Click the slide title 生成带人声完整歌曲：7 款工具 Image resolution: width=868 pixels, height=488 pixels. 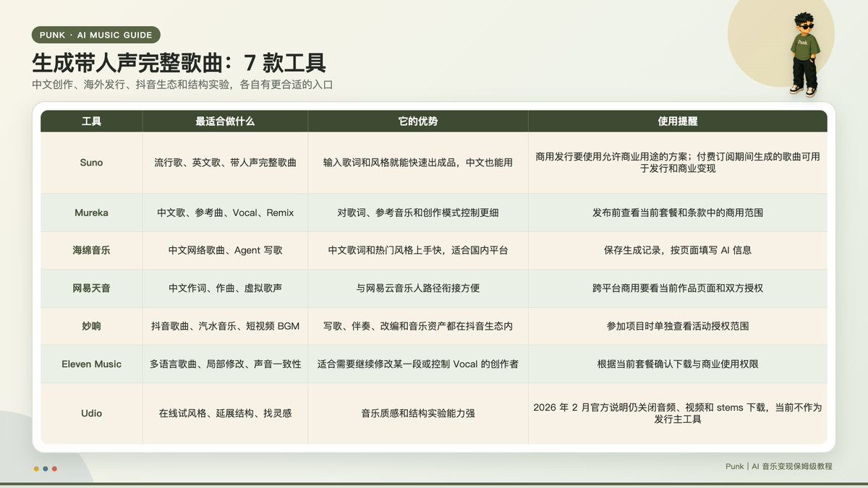(179, 62)
